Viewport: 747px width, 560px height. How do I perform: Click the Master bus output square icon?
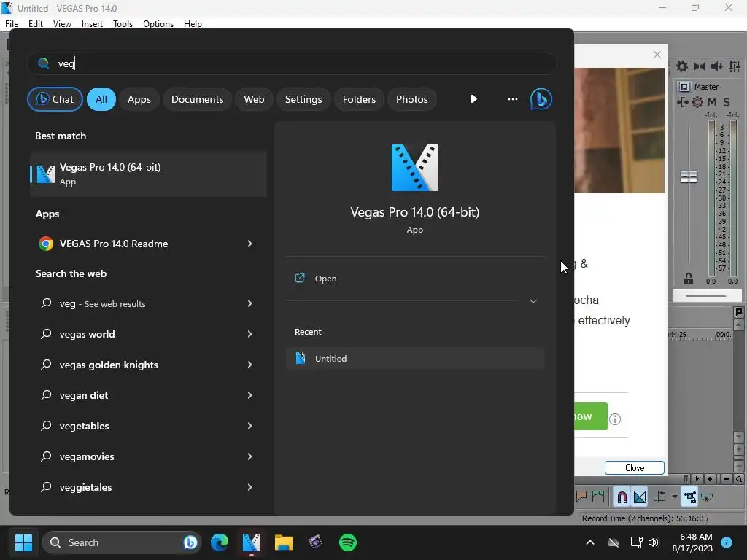pyautogui.click(x=684, y=87)
